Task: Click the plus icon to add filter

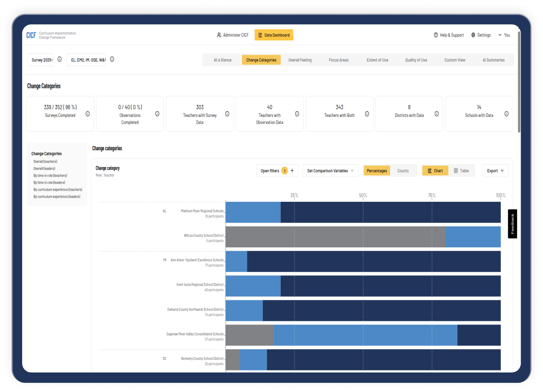Action: point(292,171)
